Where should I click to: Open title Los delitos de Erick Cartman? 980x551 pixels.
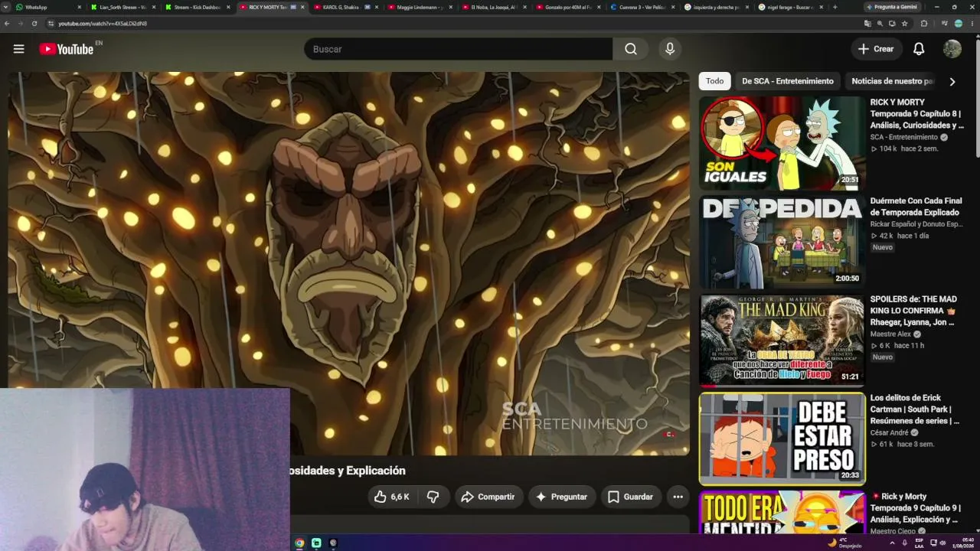pos(914,409)
